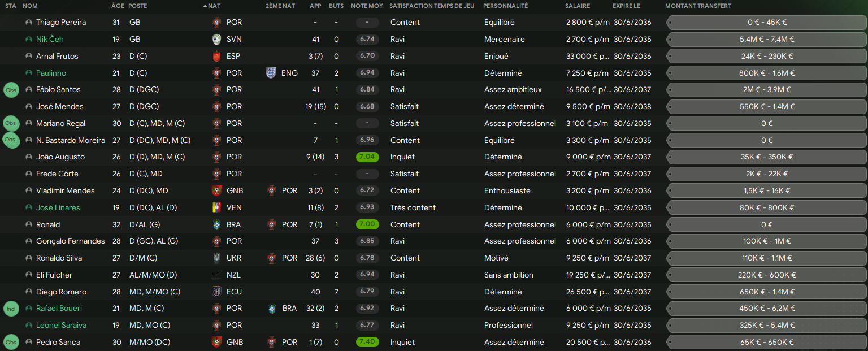Click Nik Čeh's transfer value bar
This screenshot has height=351, width=868.
click(x=766, y=40)
